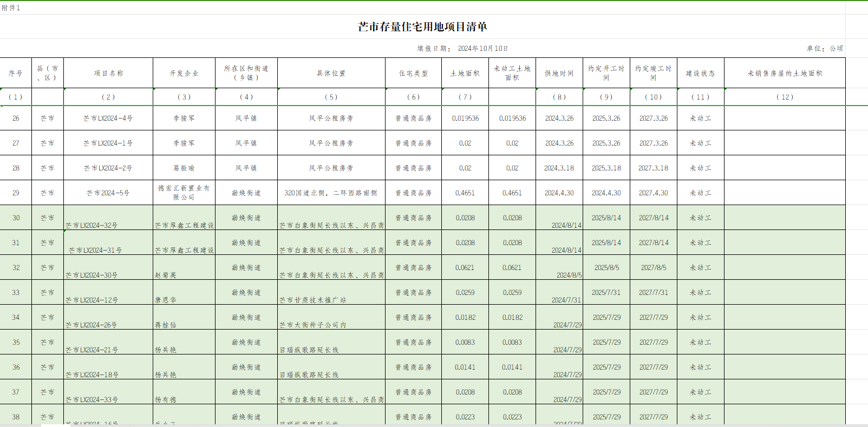This screenshot has height=427, width=868.
Task: Select sequence number "29" cell
Action: (x=16, y=193)
